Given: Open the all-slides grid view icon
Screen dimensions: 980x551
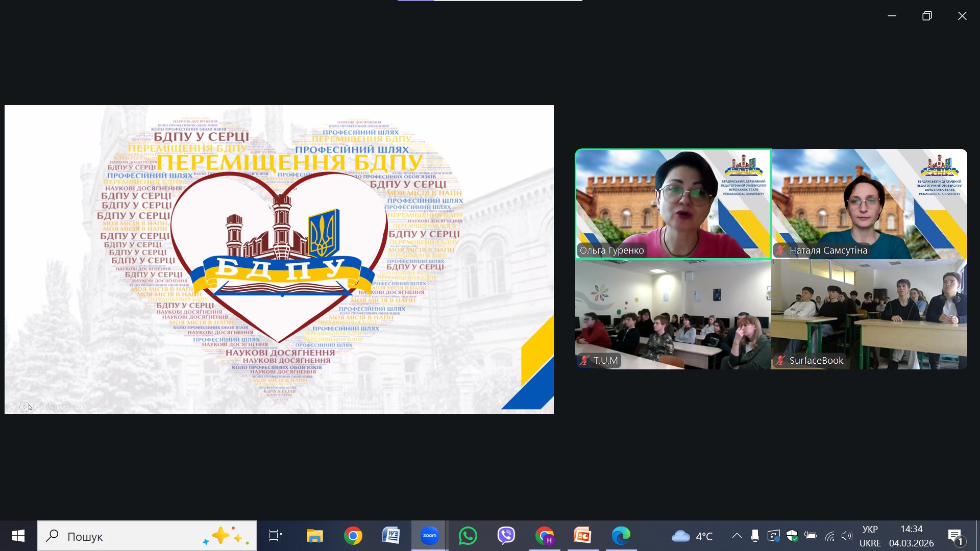Looking at the screenshot, I should pos(52,407).
